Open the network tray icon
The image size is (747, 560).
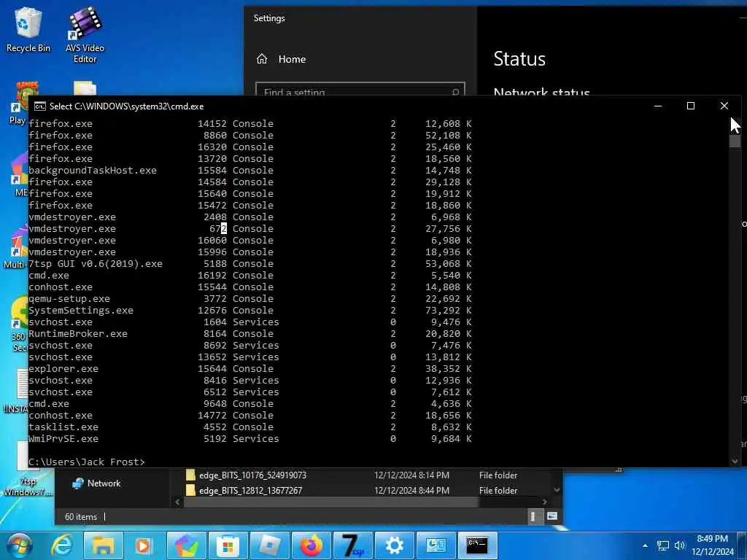click(662, 545)
